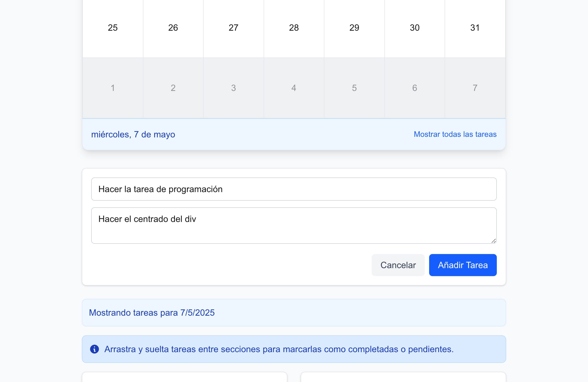Click the textarea resize handle corner
Viewport: 588px width, 382px height.
pos(494,241)
